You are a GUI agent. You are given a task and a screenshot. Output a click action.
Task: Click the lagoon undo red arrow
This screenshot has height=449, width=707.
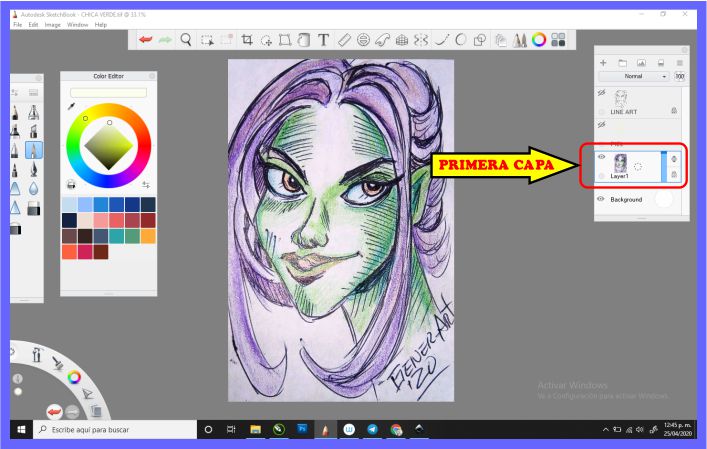tap(54, 412)
